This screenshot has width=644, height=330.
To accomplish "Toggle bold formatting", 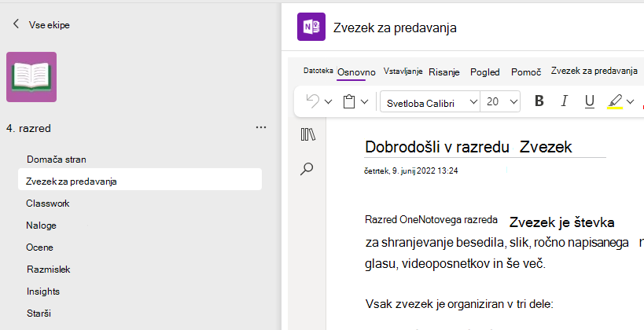I will coord(539,101).
